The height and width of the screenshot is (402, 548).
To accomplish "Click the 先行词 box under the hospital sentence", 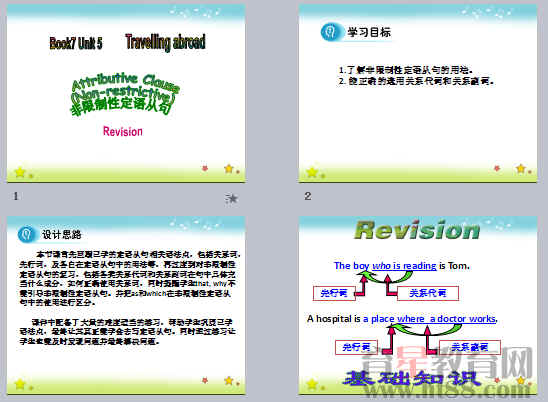I will tap(356, 347).
